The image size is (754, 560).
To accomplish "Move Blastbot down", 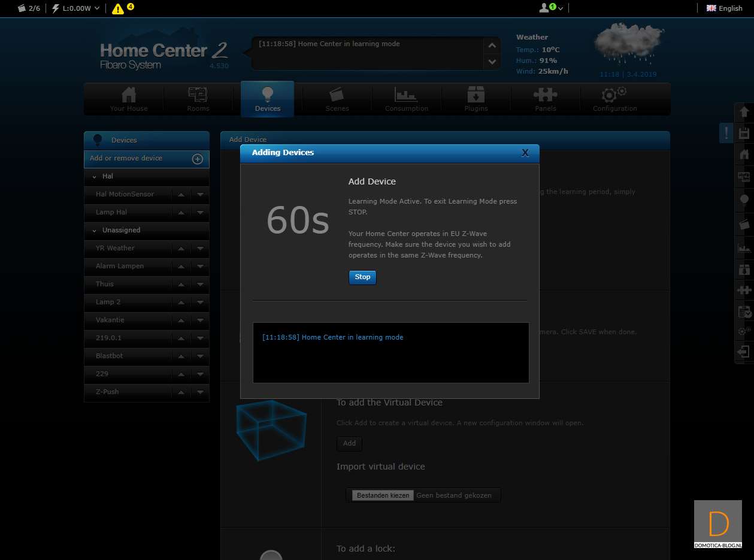I will pos(200,356).
